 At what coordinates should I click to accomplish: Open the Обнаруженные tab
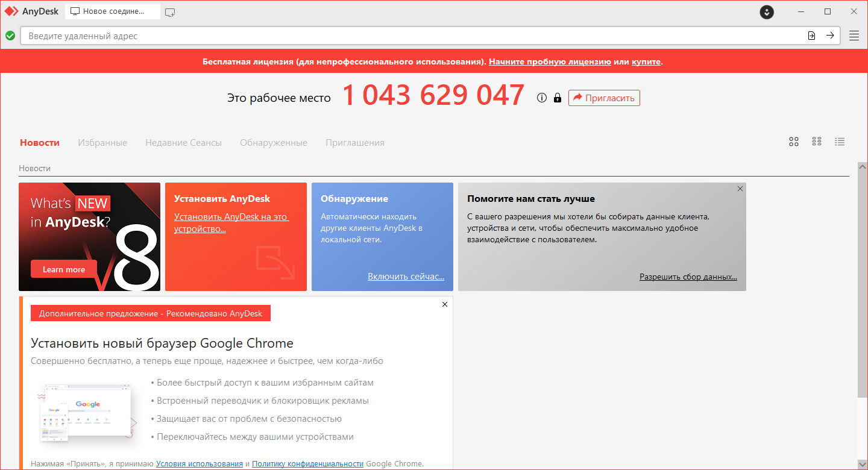[x=274, y=143]
